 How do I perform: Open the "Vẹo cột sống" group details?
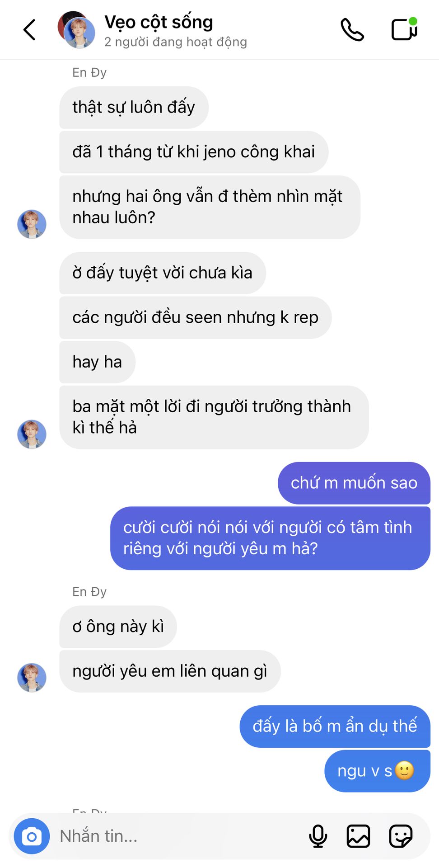coord(159,22)
